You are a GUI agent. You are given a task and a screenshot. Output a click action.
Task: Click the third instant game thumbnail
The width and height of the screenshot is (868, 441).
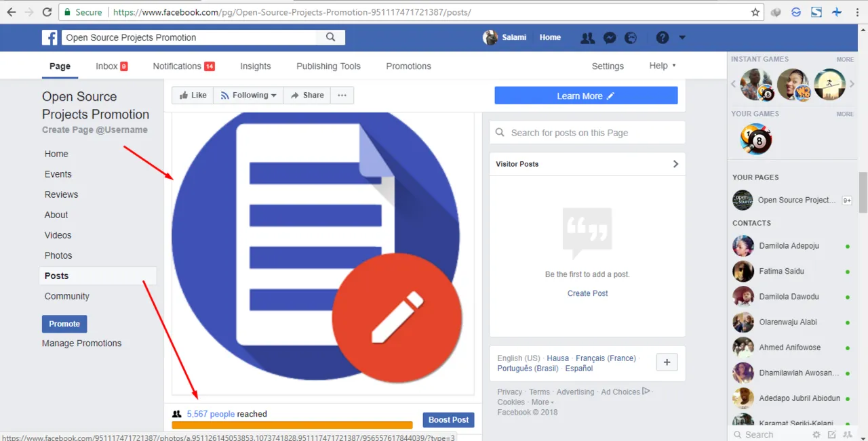[x=829, y=85]
